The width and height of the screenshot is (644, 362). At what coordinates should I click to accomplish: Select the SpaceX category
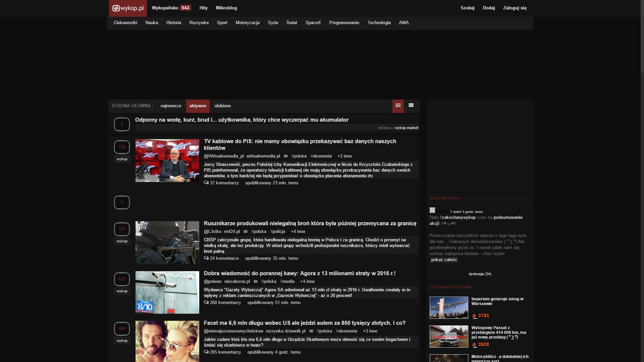(313, 22)
